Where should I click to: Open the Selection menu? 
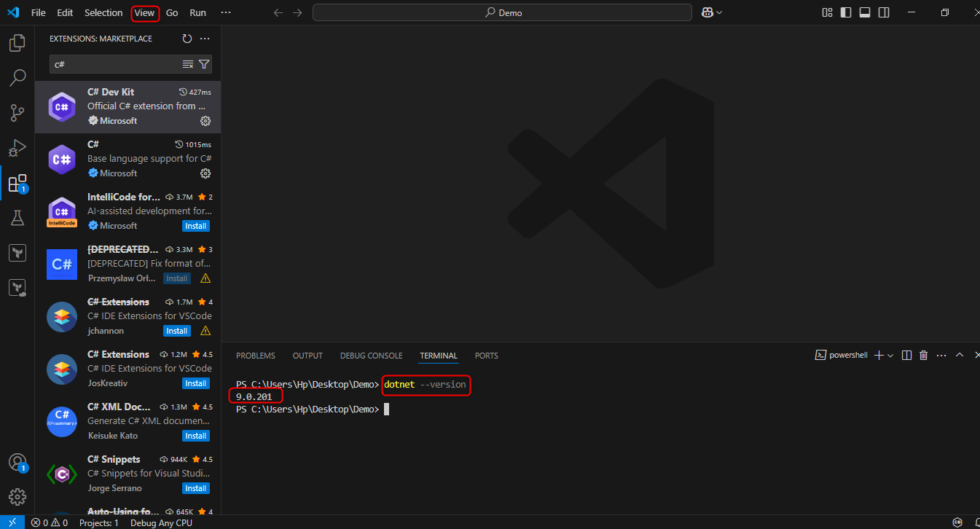103,12
